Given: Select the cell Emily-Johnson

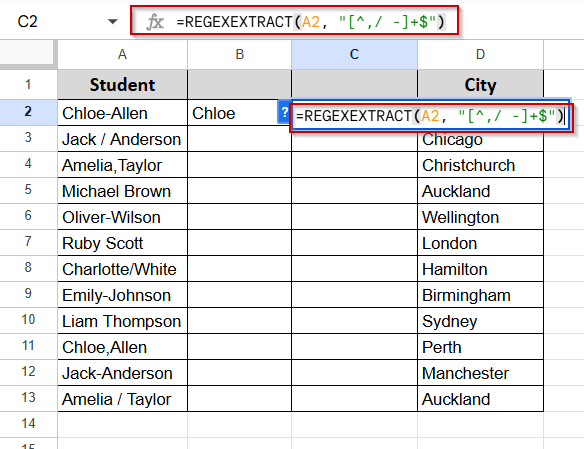Looking at the screenshot, I should coord(122,295).
